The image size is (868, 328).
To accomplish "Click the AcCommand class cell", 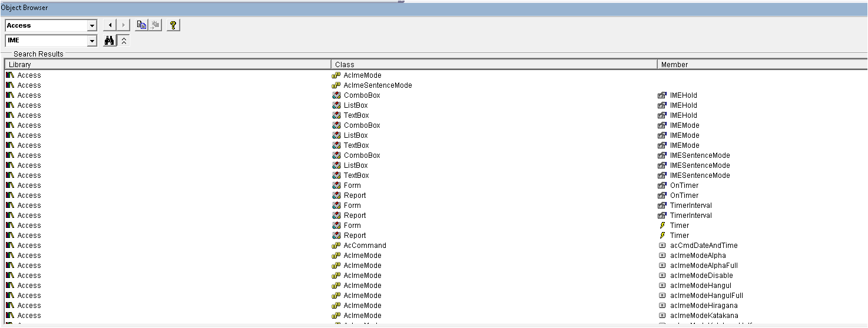I will click(365, 246).
